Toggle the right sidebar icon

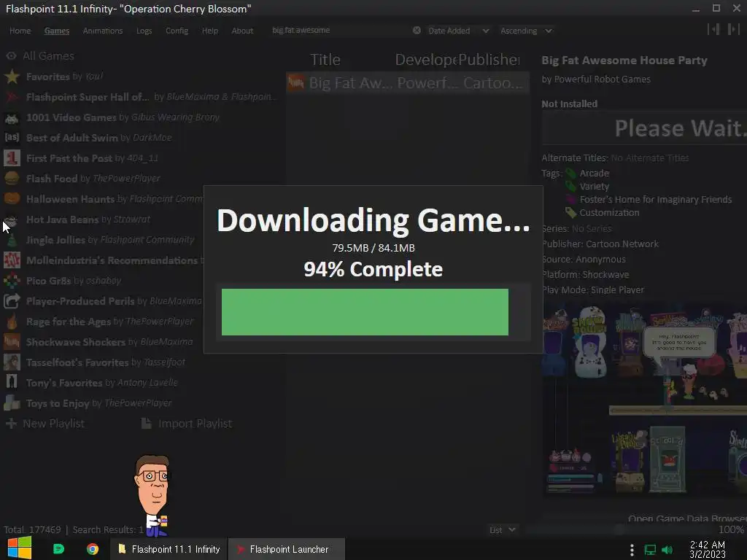734,29
